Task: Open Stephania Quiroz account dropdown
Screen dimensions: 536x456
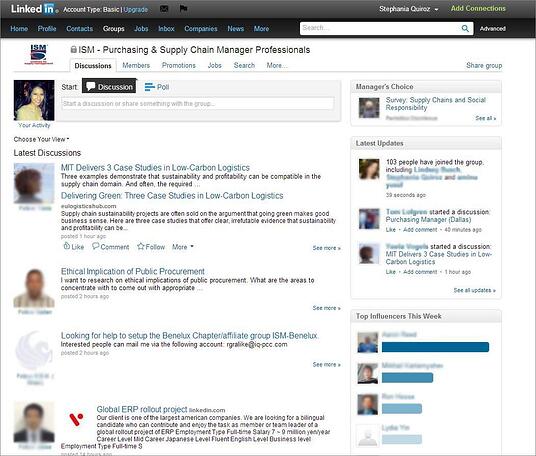Action: pyautogui.click(x=408, y=9)
